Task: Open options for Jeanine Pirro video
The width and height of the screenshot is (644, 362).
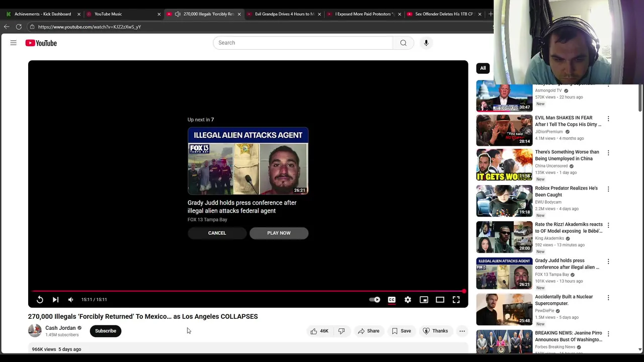Action: pos(608,334)
